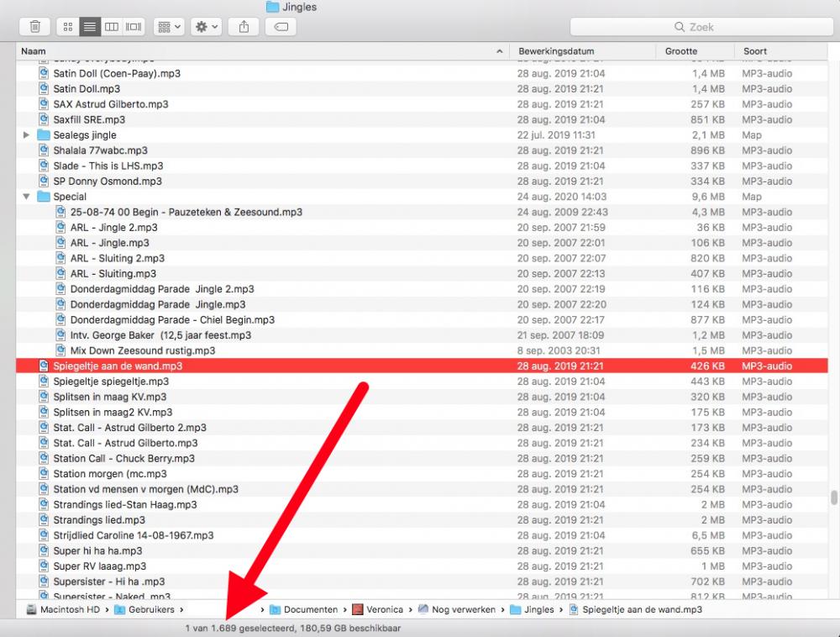Viewport: 840px width, 637px height.
Task: Switch to icon view in Finder toolbar
Action: 66,26
